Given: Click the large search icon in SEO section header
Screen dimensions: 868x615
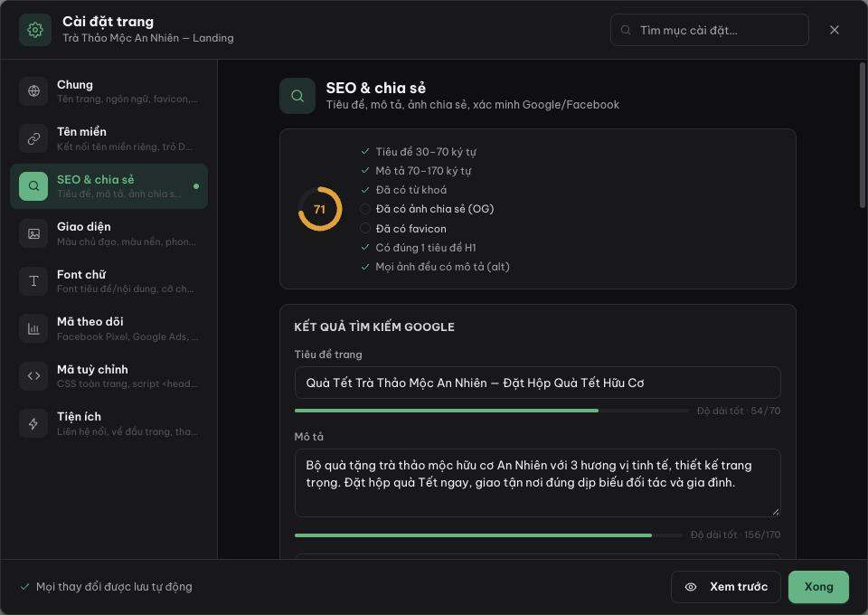Looking at the screenshot, I should click(297, 96).
